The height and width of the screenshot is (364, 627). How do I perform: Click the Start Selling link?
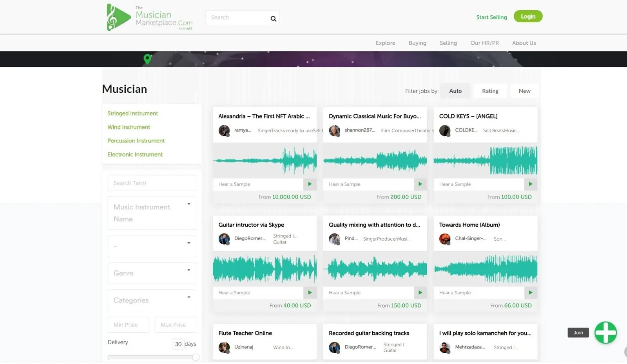tap(491, 17)
